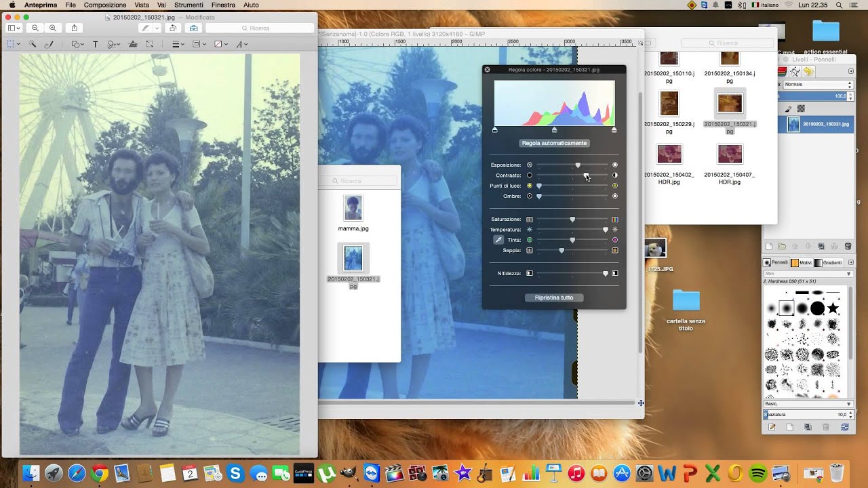Choose the Sketch drawing tool

[49, 44]
